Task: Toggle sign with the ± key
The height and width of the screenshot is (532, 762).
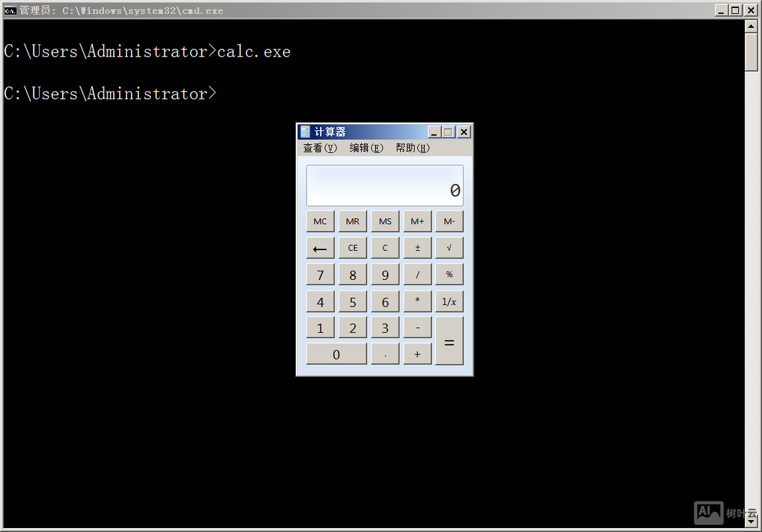Action: pos(417,248)
